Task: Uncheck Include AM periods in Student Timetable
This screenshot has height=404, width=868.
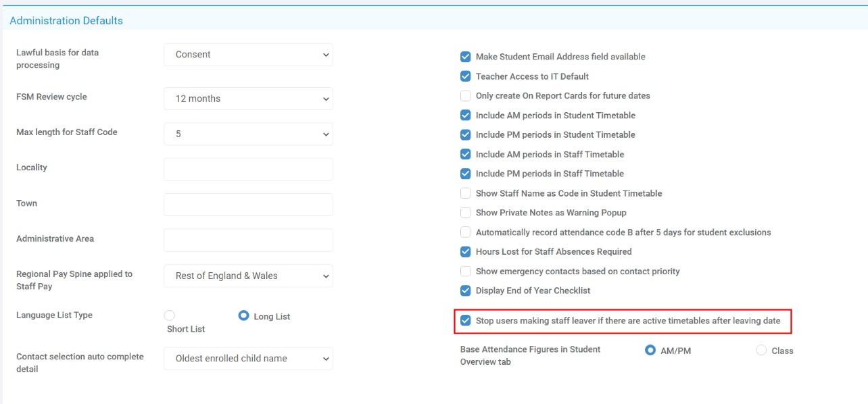Action: [465, 116]
